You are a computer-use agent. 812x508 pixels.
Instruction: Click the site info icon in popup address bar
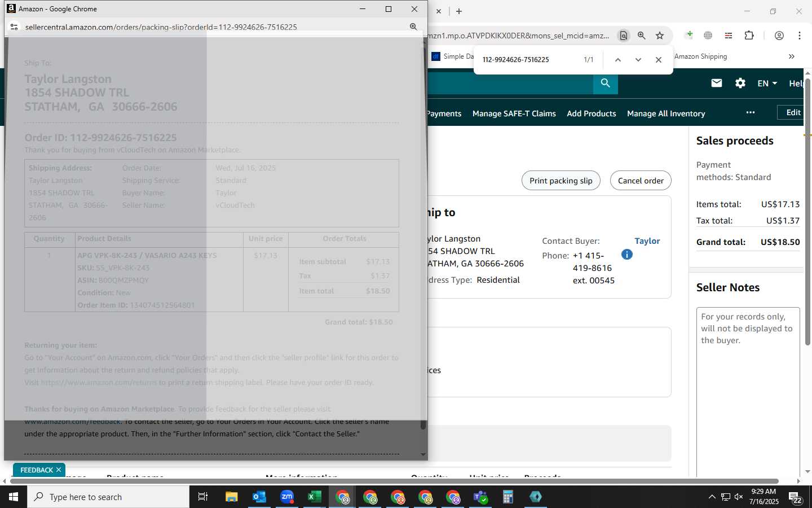(14, 27)
